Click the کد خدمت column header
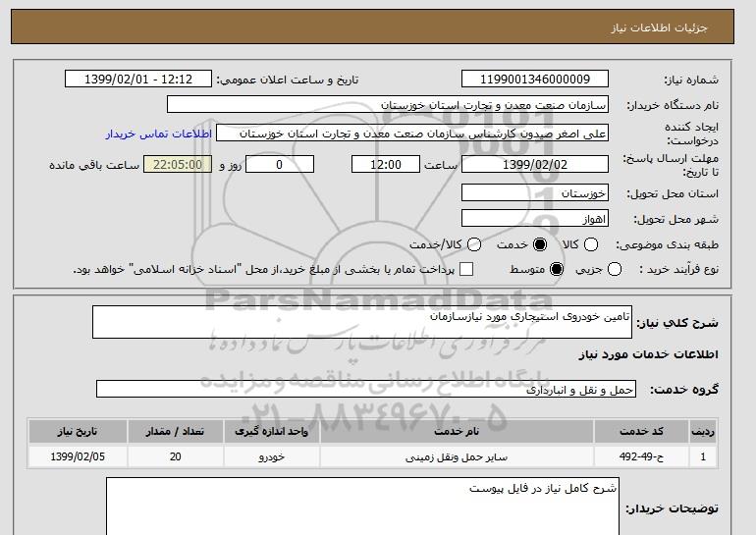Image resolution: width=756 pixels, height=535 pixels. pyautogui.click(x=641, y=431)
